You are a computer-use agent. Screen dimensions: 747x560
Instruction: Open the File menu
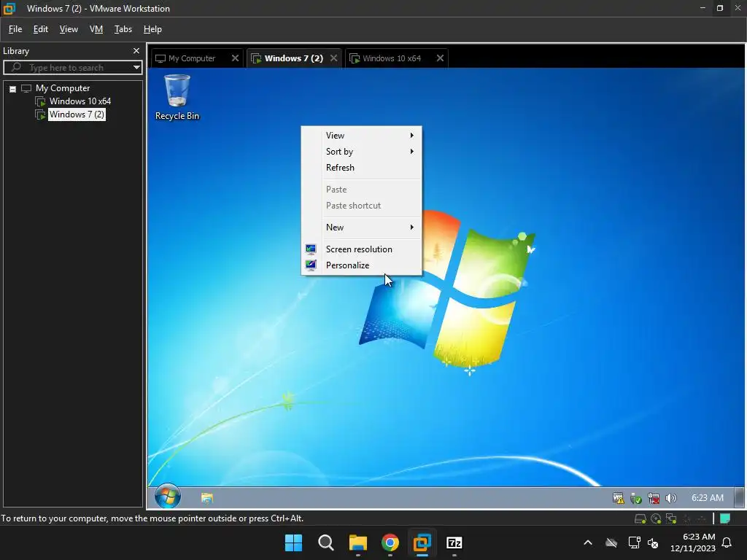(15, 29)
